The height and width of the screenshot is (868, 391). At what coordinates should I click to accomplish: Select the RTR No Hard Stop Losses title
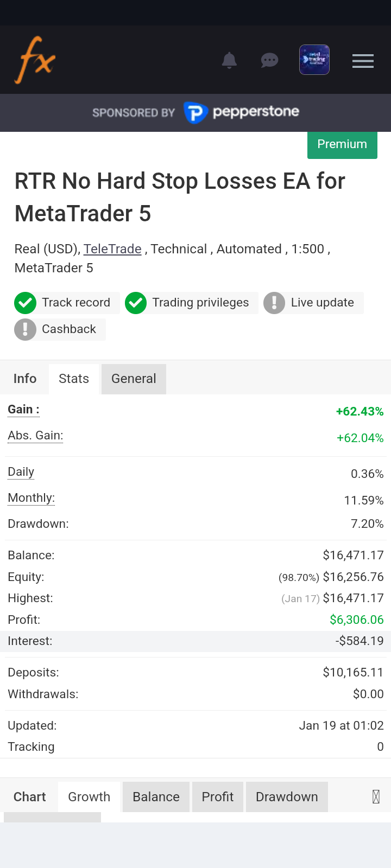179,197
